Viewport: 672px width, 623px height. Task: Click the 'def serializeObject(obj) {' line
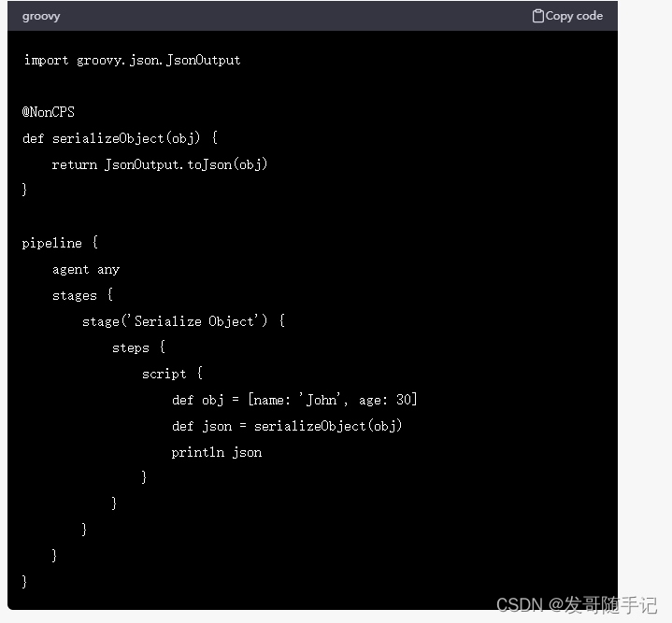[x=120, y=138]
